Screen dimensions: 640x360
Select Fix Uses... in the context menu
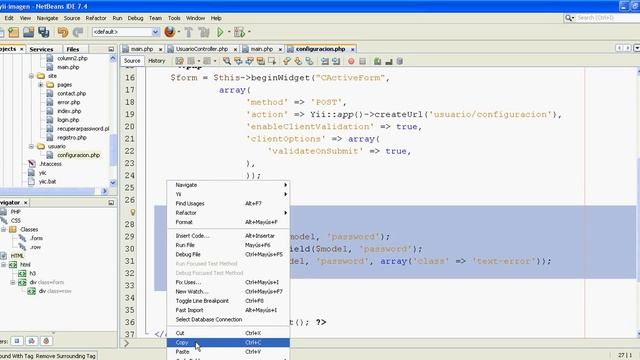point(228,282)
